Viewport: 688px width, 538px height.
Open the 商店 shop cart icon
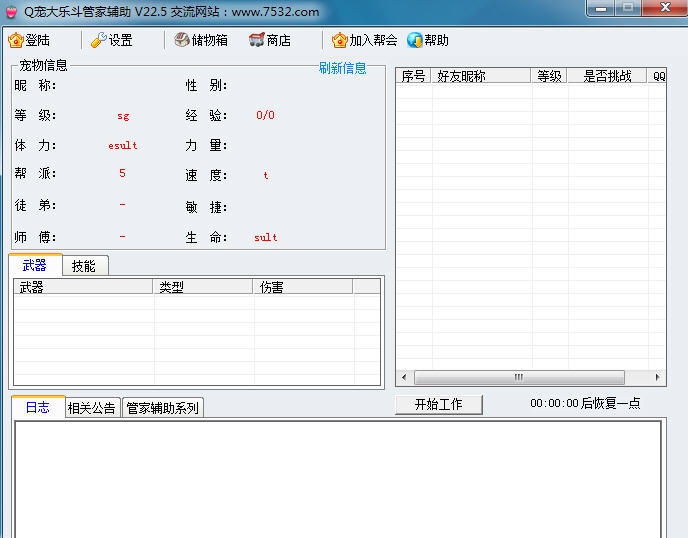coord(257,40)
